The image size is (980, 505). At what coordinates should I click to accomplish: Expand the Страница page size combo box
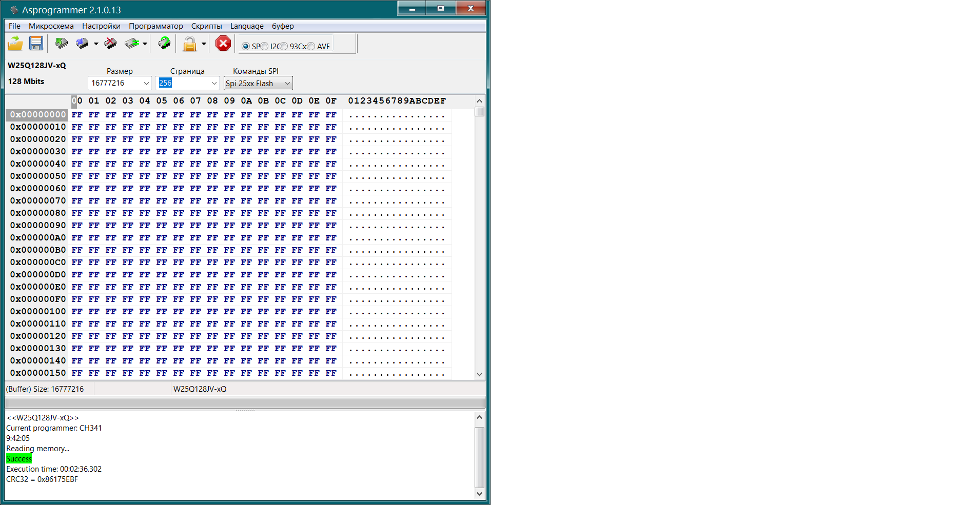point(214,83)
